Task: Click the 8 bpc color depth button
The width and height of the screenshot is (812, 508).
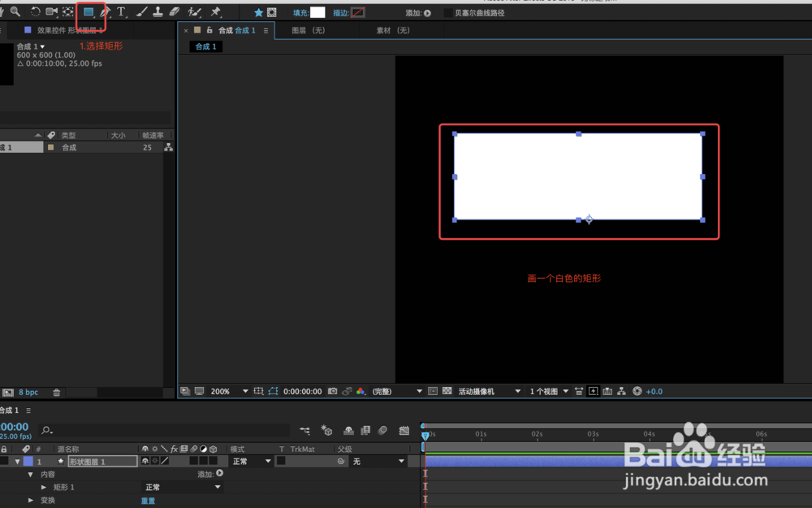Action: pyautogui.click(x=28, y=393)
